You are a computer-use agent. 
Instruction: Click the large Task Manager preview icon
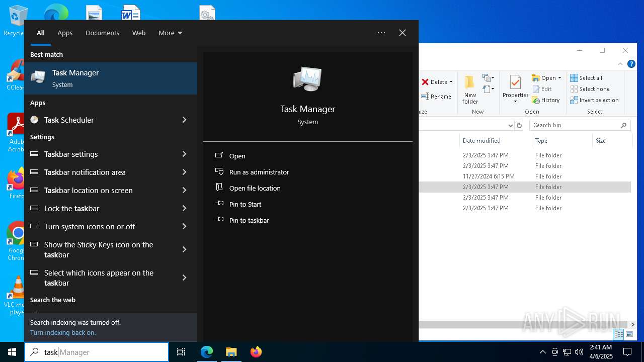pyautogui.click(x=307, y=79)
